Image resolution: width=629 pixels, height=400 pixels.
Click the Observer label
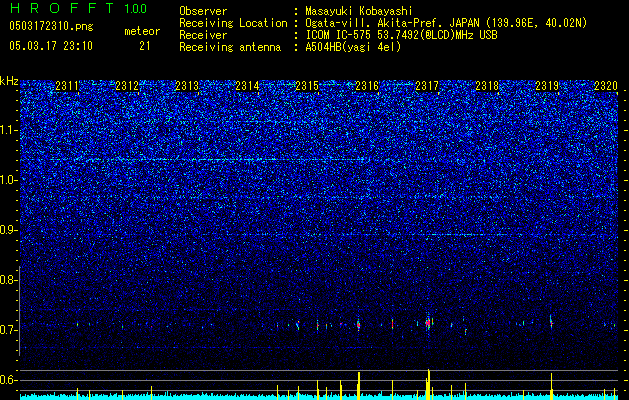[203, 11]
